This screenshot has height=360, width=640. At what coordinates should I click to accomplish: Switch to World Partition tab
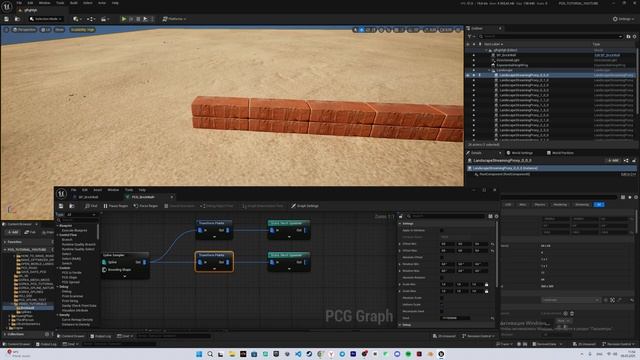click(560, 153)
